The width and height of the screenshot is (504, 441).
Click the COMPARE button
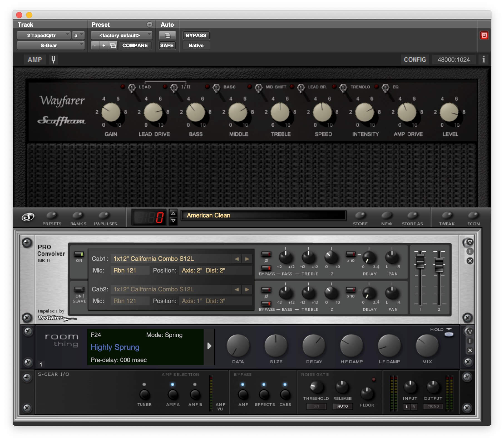click(x=135, y=45)
